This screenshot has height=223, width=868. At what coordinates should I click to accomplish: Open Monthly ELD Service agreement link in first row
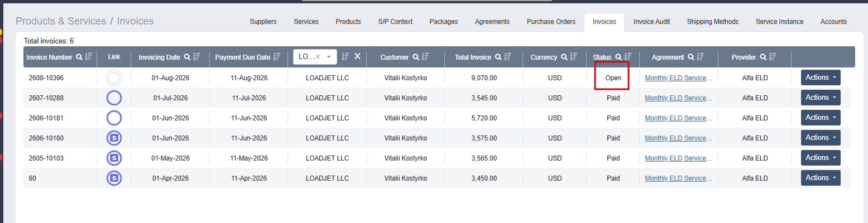[x=678, y=78]
